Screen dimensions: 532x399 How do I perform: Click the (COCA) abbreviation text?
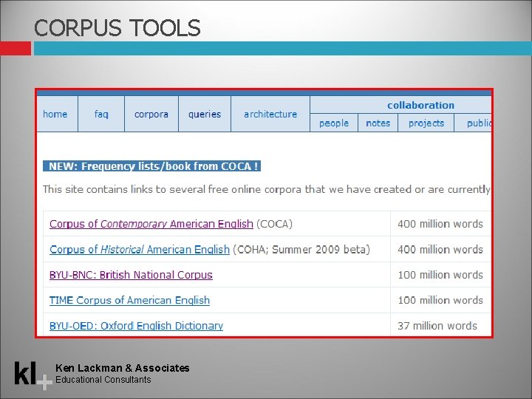pyautogui.click(x=274, y=224)
